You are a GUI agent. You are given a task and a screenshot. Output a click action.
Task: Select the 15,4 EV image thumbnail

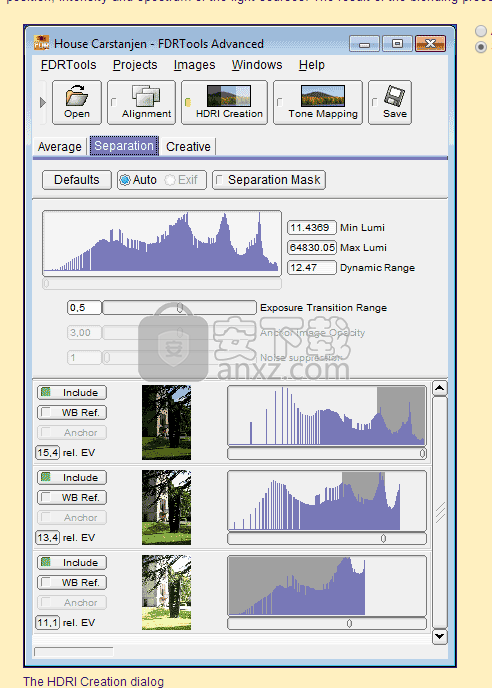166,423
